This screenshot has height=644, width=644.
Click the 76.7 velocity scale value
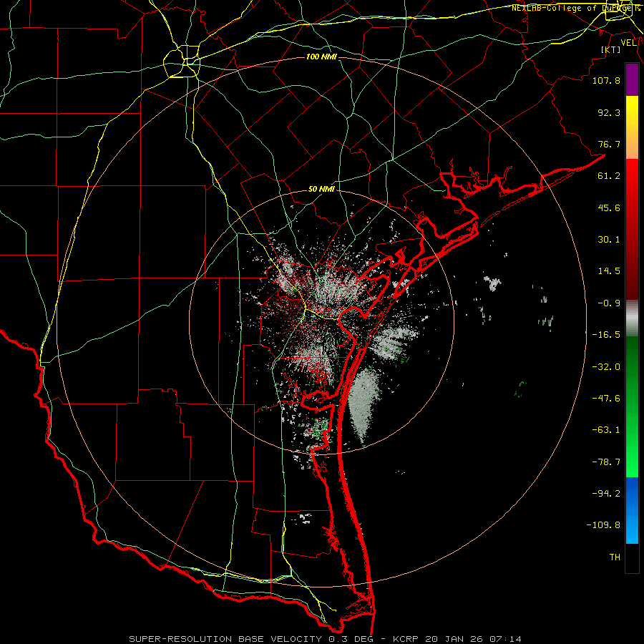tap(609, 144)
